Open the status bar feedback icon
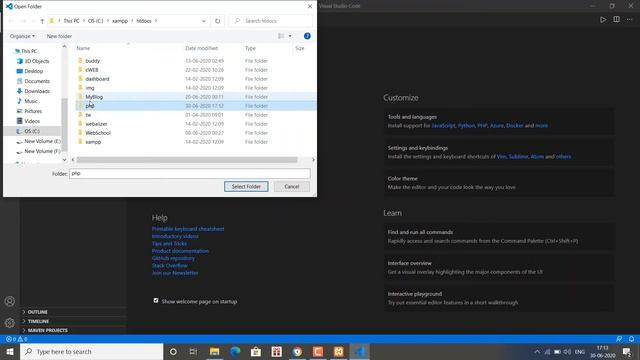This screenshot has height=360, width=640. point(619,339)
